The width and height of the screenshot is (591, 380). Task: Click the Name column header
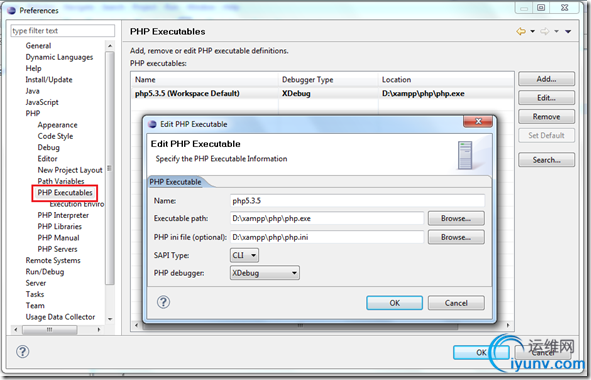pyautogui.click(x=205, y=80)
